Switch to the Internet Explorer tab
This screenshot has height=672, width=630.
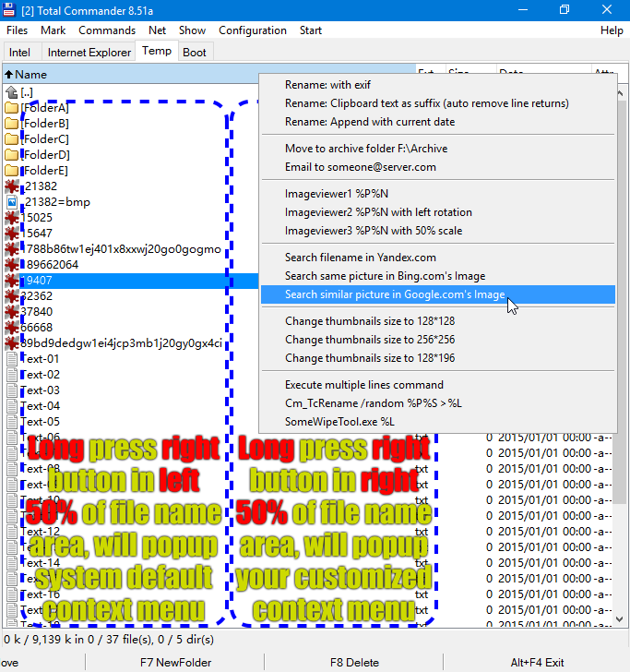click(x=89, y=53)
